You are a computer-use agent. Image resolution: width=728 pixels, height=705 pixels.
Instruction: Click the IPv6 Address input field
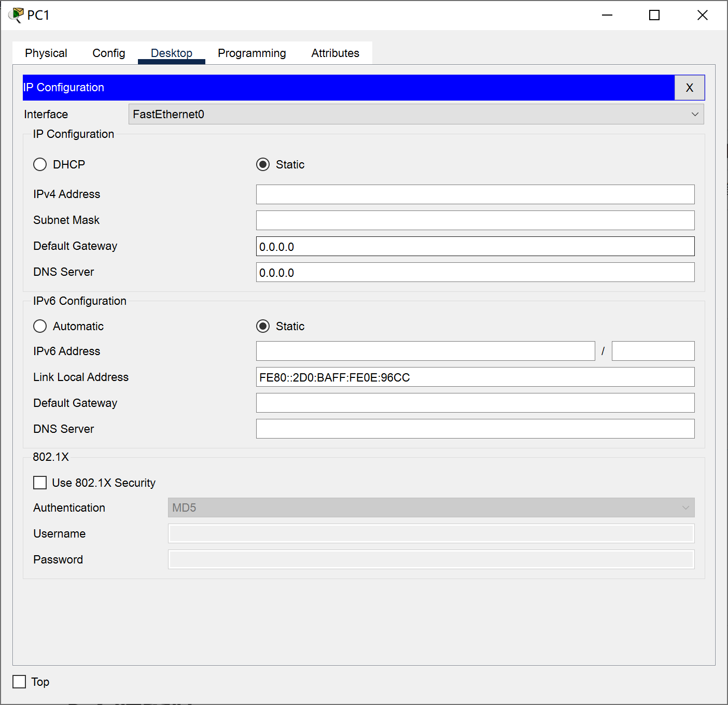tap(425, 351)
